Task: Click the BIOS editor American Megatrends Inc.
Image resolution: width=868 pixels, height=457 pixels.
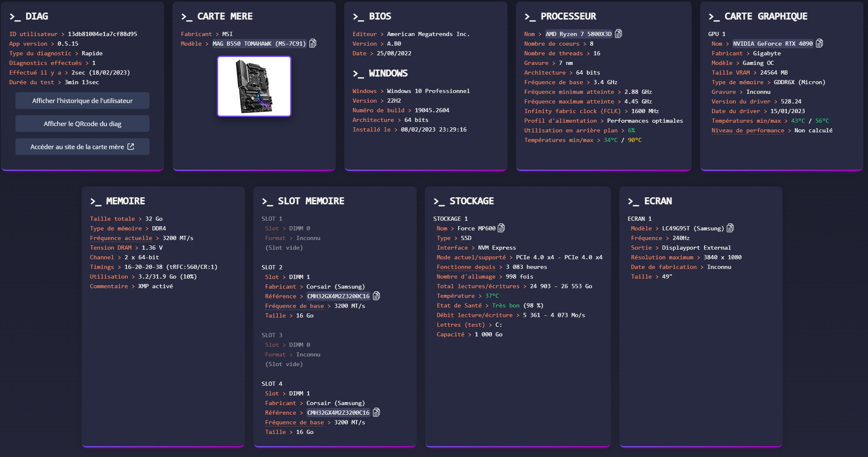Action: click(428, 34)
